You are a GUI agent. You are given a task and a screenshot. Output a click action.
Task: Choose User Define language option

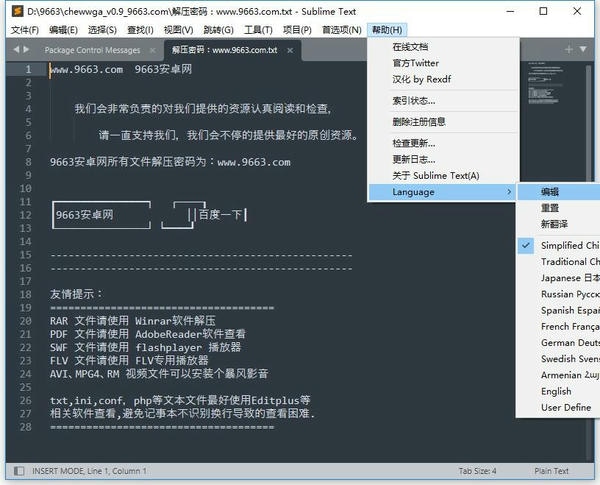click(x=559, y=407)
